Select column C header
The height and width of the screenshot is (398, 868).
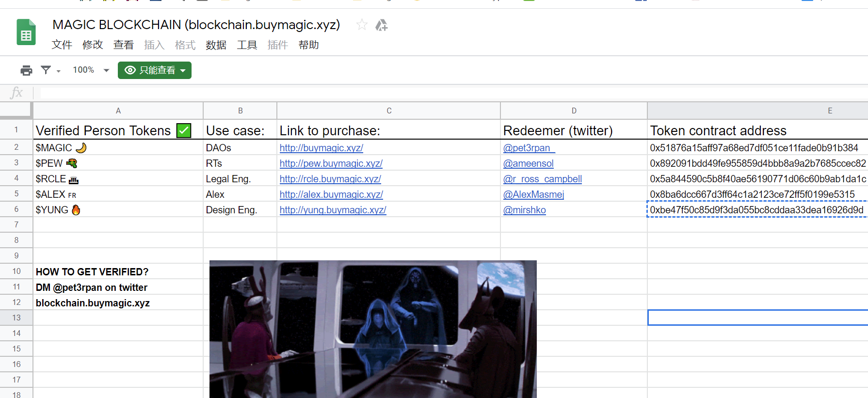389,111
